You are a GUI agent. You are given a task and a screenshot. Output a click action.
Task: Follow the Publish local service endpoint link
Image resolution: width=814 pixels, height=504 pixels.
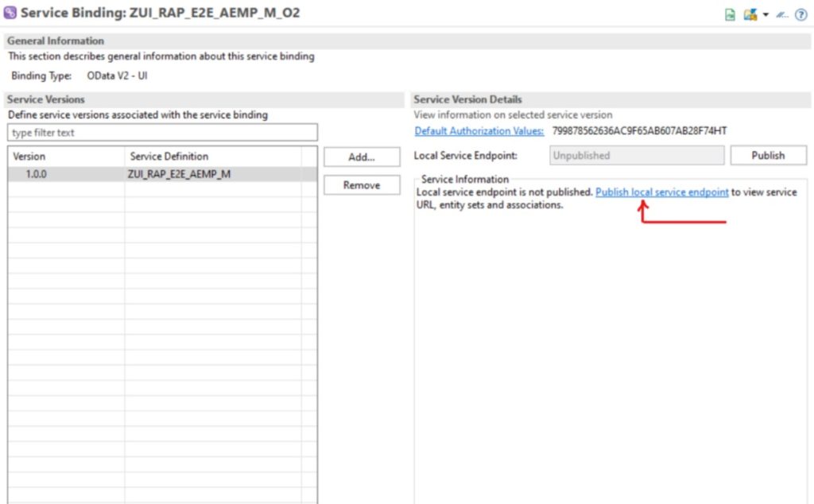661,192
